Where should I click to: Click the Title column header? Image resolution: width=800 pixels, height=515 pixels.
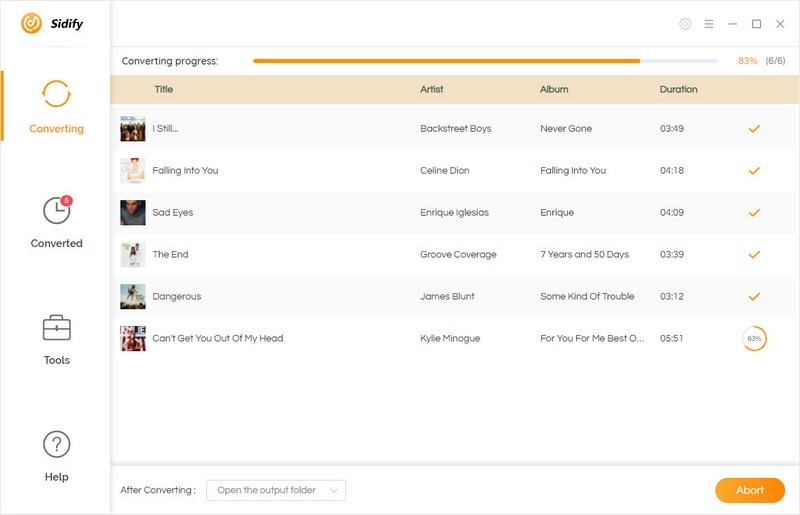[x=164, y=90]
